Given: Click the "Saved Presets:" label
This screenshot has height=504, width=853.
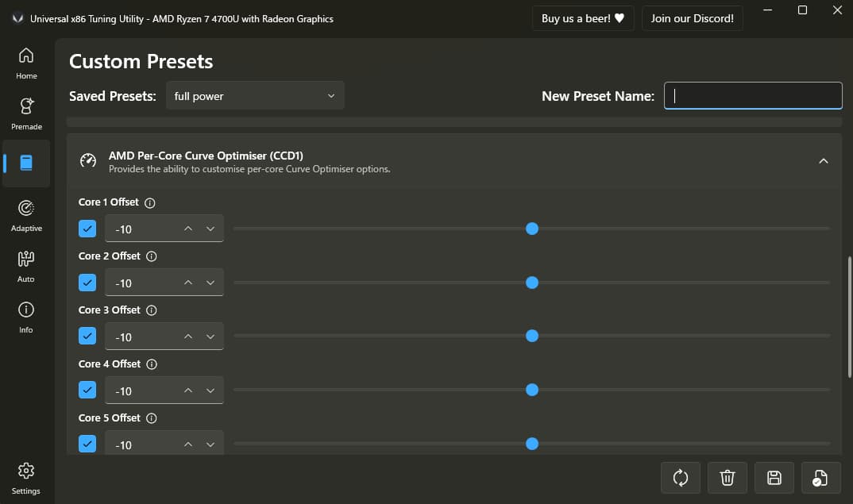Looking at the screenshot, I should click(x=113, y=96).
